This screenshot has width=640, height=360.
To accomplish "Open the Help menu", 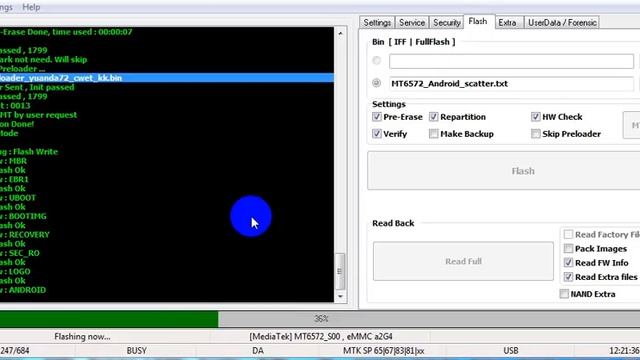I will coord(31,7).
